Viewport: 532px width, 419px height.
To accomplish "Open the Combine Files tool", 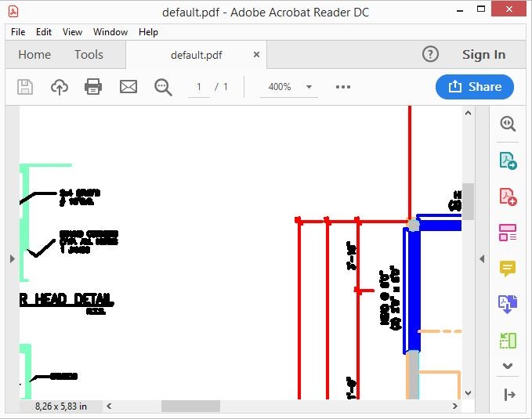I will [508, 305].
